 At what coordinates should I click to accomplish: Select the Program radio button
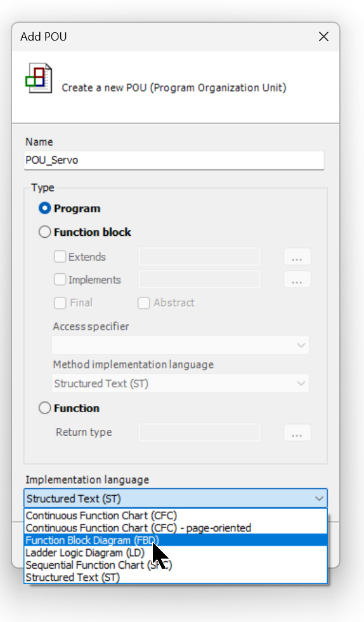44,208
